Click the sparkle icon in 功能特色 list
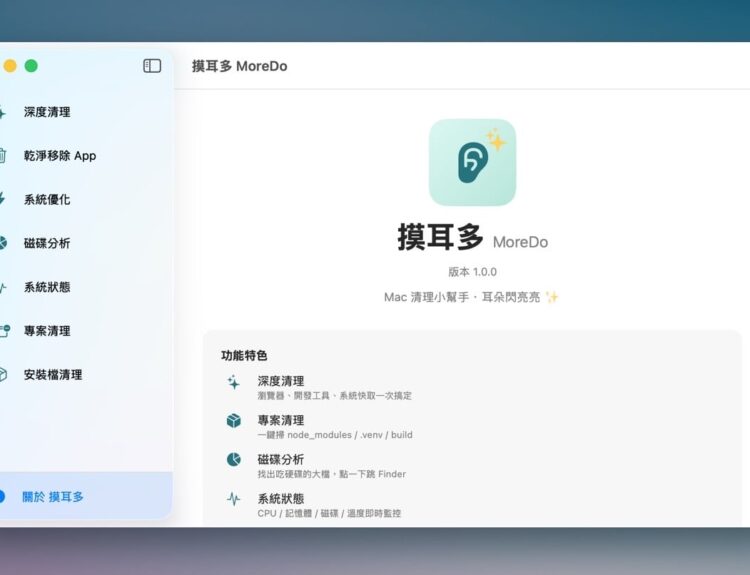Screen dimensions: 750x575 coord(233,382)
